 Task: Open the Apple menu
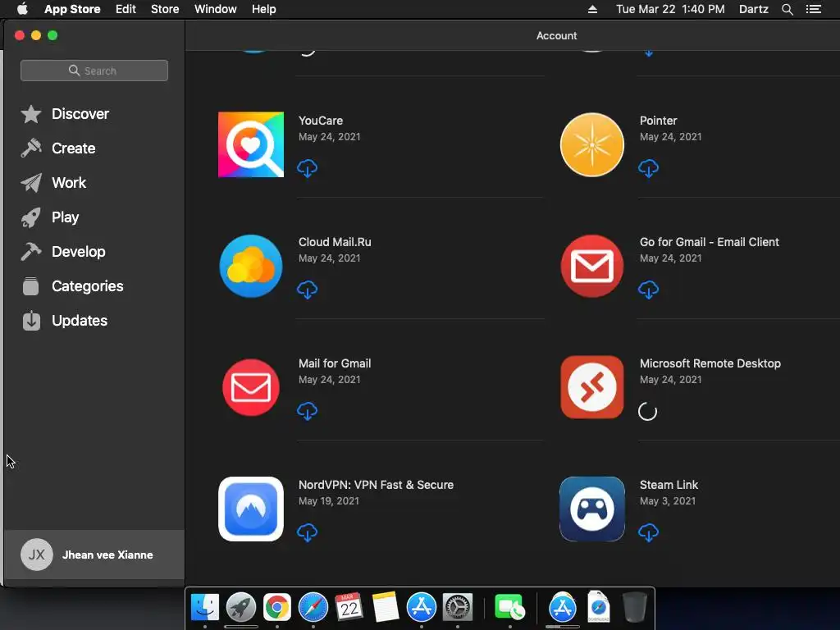(x=22, y=9)
